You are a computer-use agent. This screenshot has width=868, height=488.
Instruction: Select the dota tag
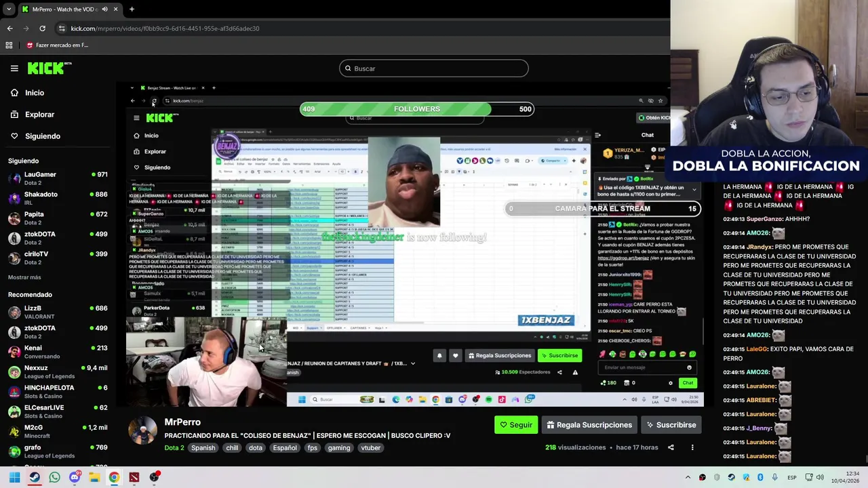(256, 448)
